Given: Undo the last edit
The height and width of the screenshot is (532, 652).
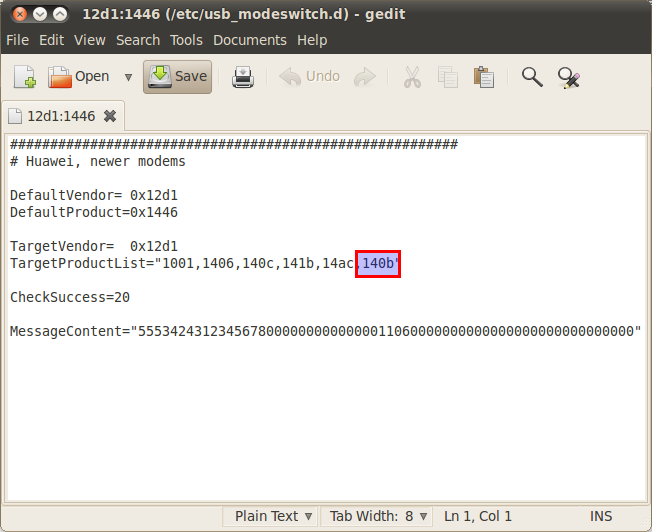Looking at the screenshot, I should tap(310, 77).
